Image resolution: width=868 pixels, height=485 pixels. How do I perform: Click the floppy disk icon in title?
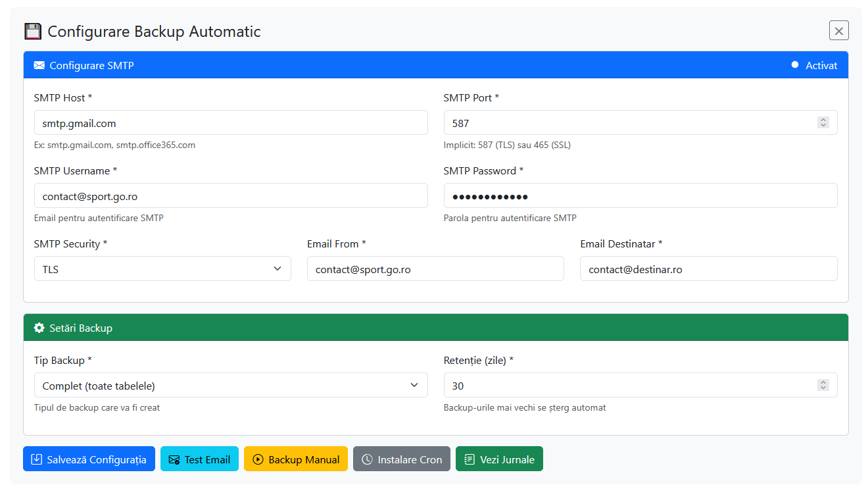tap(33, 31)
